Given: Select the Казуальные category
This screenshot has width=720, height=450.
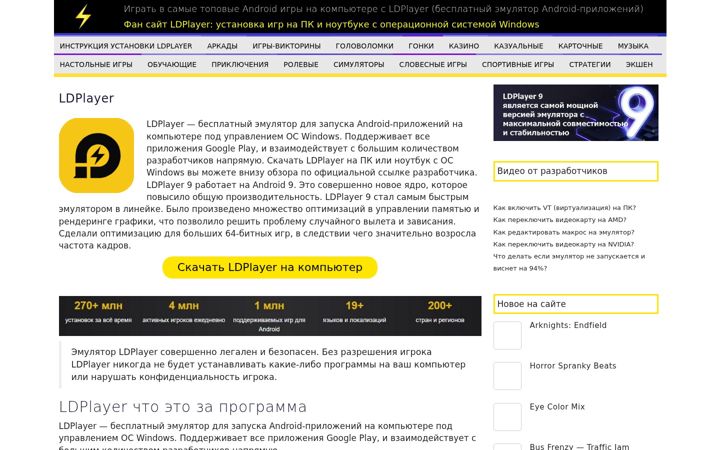Looking at the screenshot, I should [x=518, y=46].
